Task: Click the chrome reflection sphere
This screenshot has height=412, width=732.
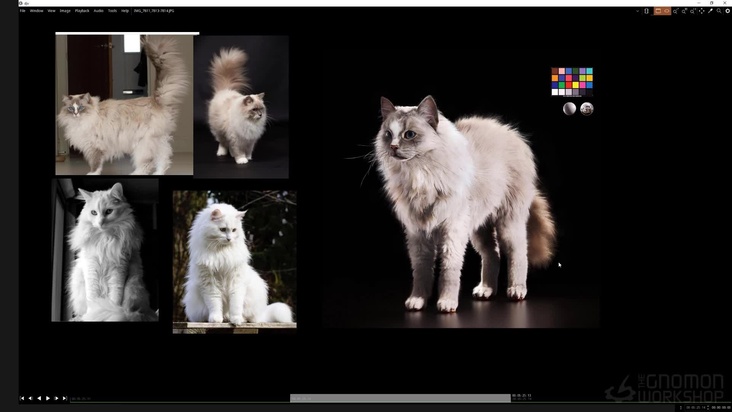Action: (586, 109)
